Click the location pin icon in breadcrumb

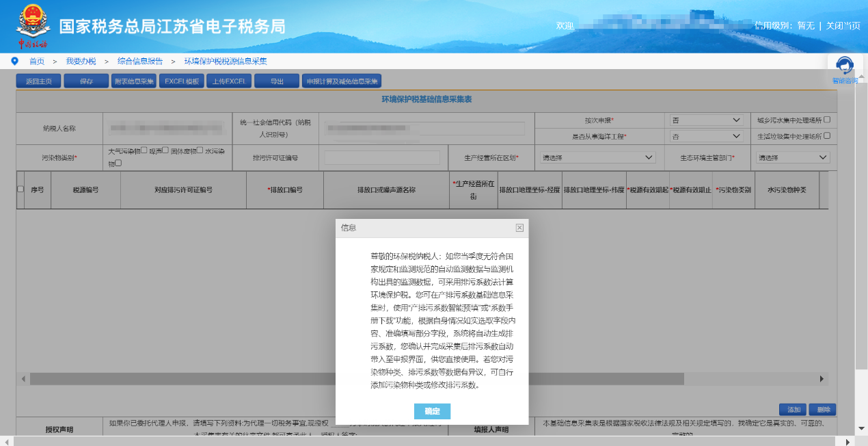(x=14, y=61)
